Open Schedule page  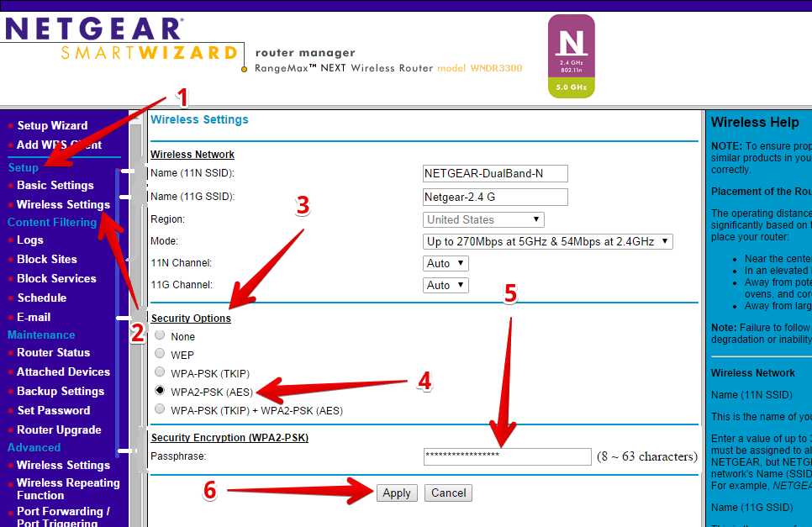(x=42, y=298)
